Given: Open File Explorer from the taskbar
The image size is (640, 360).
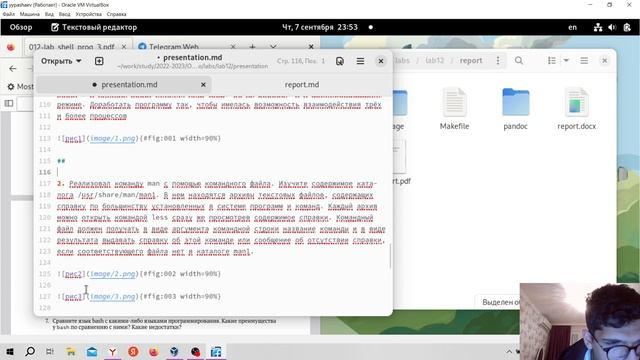Looking at the screenshot, I should point(71,351).
